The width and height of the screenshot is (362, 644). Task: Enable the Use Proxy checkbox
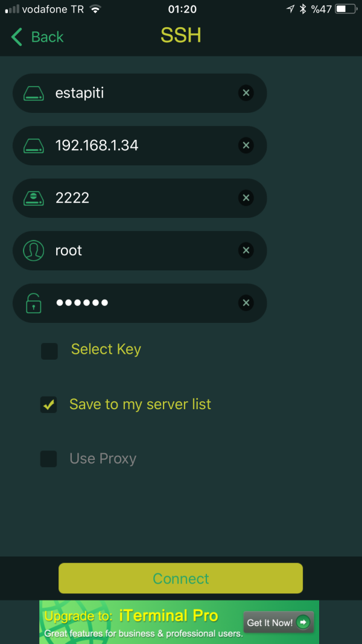(x=49, y=459)
